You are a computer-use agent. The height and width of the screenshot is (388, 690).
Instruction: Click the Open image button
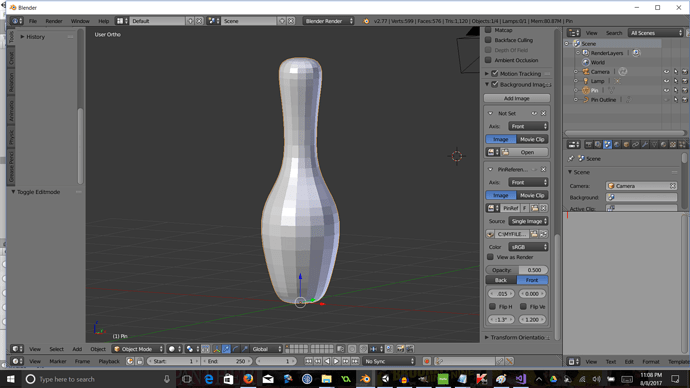(524, 152)
